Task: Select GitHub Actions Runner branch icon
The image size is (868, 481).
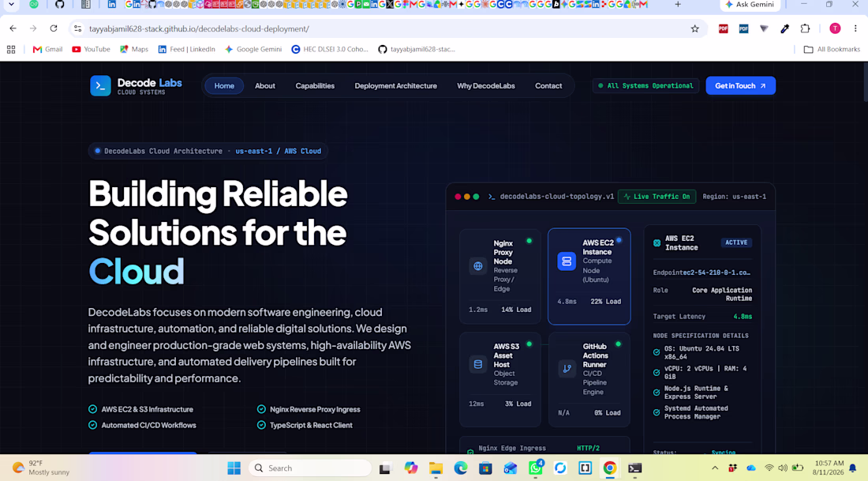Action: coord(567,369)
